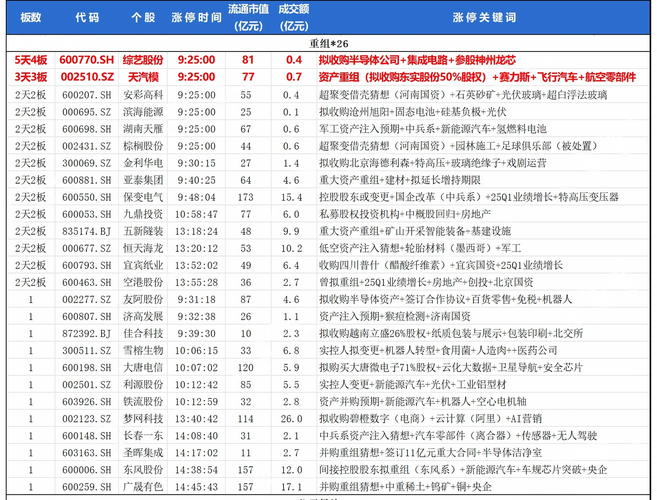Click stock name 利源股份
Screen dimensions: 657x500
pos(143,385)
